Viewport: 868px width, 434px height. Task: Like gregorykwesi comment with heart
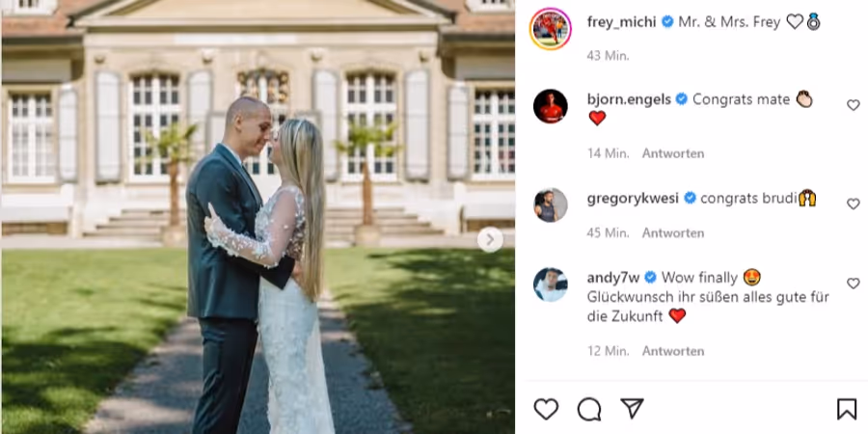(854, 203)
